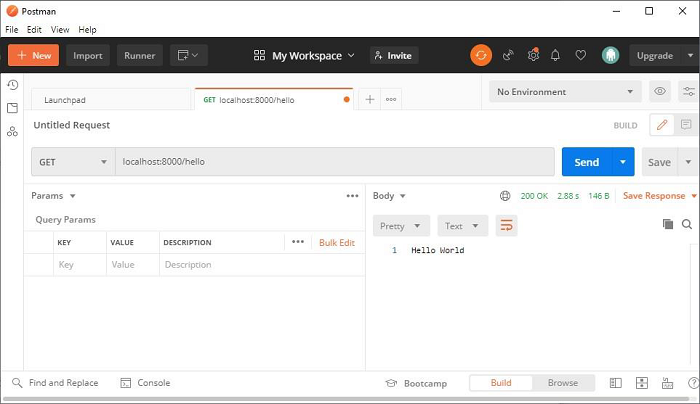Open the Console
The height and width of the screenshot is (404, 700).
pos(146,383)
